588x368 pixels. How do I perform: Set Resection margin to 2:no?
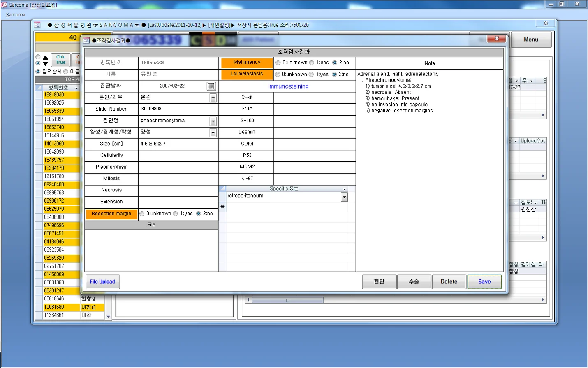point(199,214)
